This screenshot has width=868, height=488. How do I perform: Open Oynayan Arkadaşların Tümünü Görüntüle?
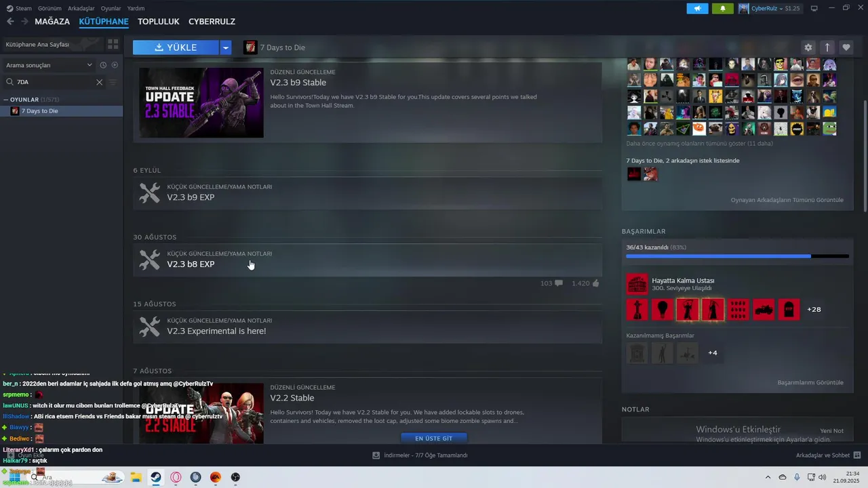(x=787, y=200)
